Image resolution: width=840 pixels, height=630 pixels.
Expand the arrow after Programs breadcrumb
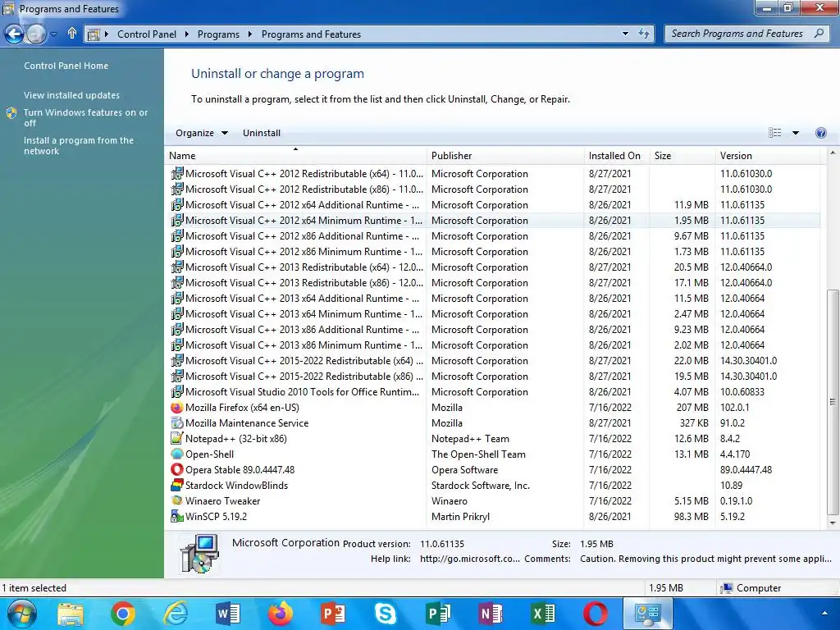(249, 34)
